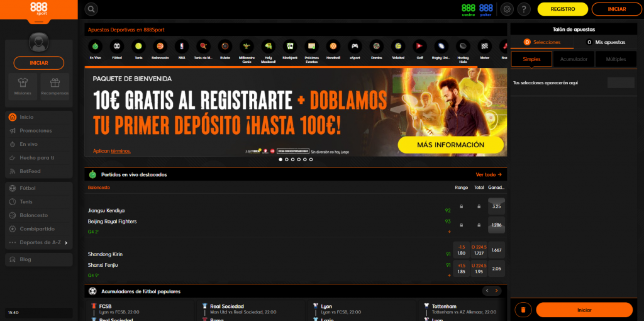Screen dimensions: 644x321
Task: Open Combipartido in sidebar menu
Action: 39,229
